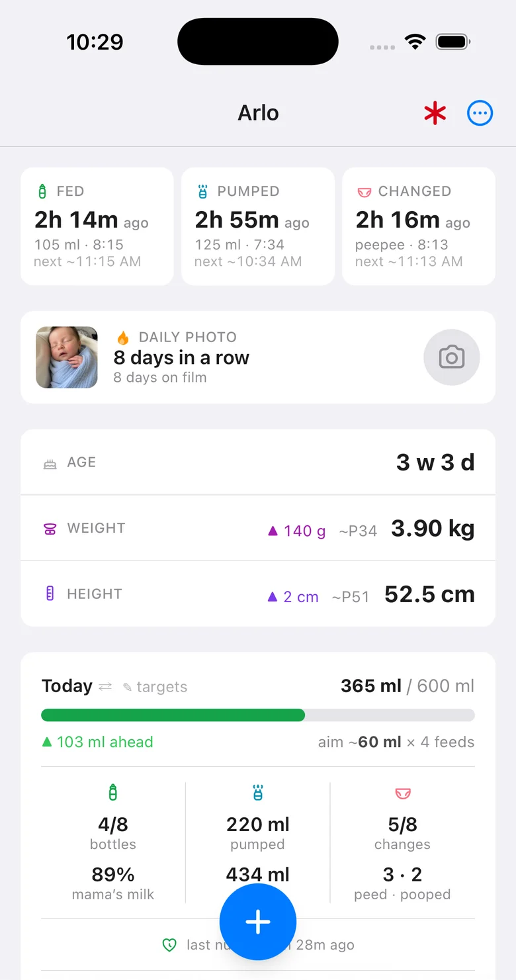Tap the green intake progress bar

click(x=258, y=715)
